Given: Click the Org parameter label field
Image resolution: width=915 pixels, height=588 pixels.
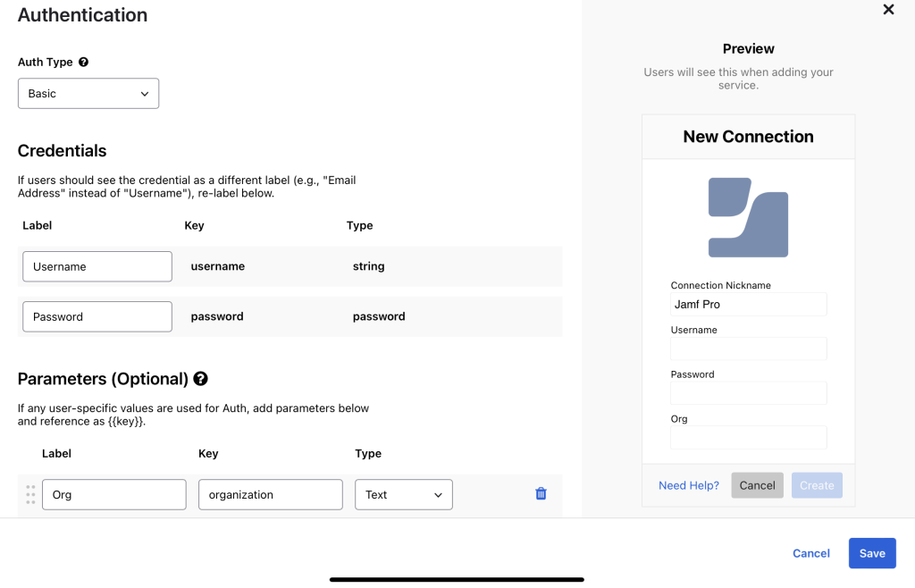Looking at the screenshot, I should (x=114, y=495).
